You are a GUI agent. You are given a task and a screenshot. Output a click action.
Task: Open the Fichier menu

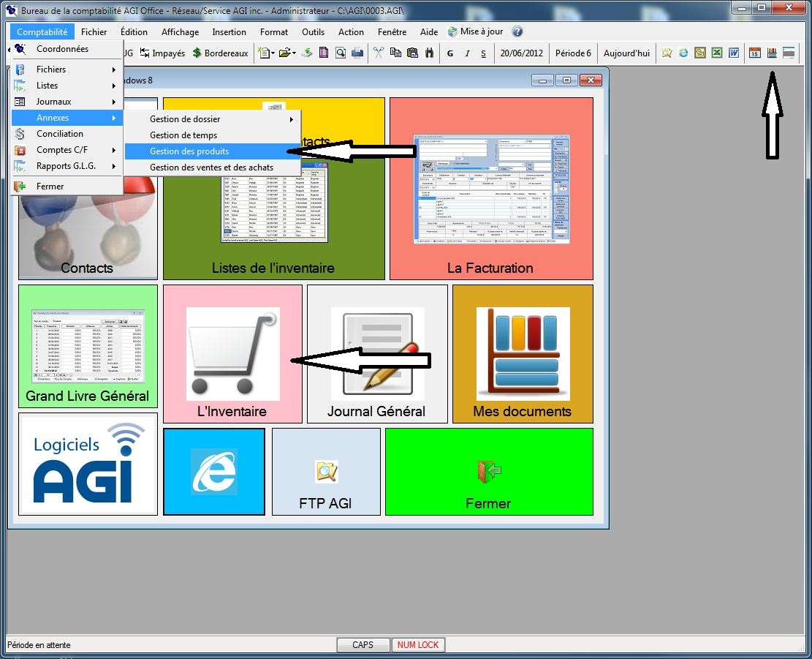point(94,32)
